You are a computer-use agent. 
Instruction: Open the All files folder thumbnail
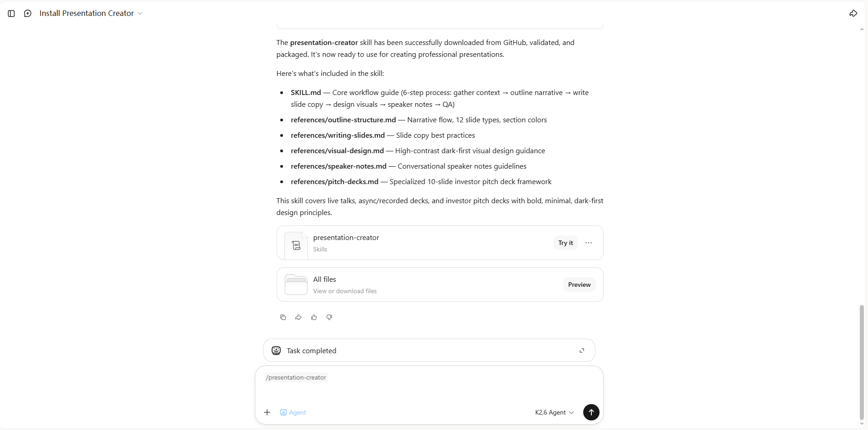coord(296,285)
